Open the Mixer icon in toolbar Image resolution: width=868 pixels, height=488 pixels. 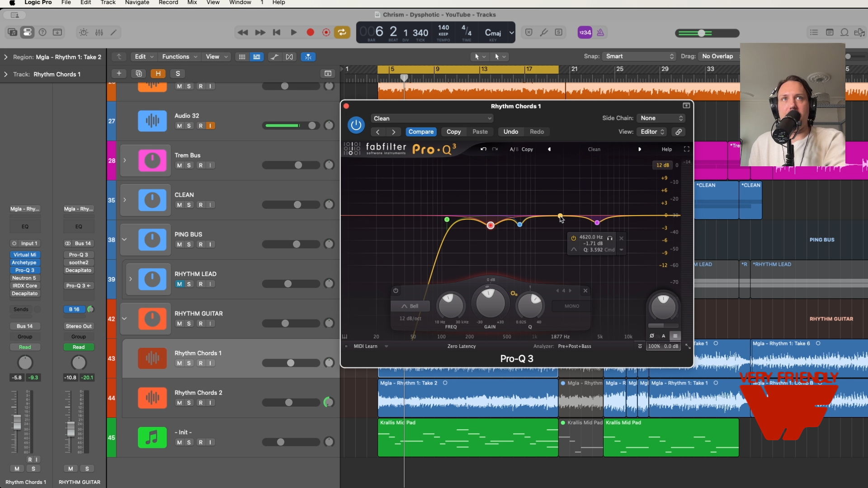(99, 33)
